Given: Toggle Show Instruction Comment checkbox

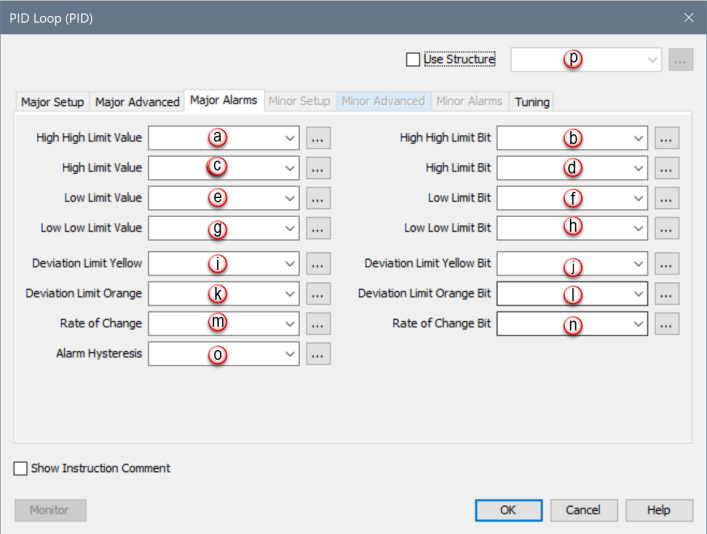Looking at the screenshot, I should [21, 468].
